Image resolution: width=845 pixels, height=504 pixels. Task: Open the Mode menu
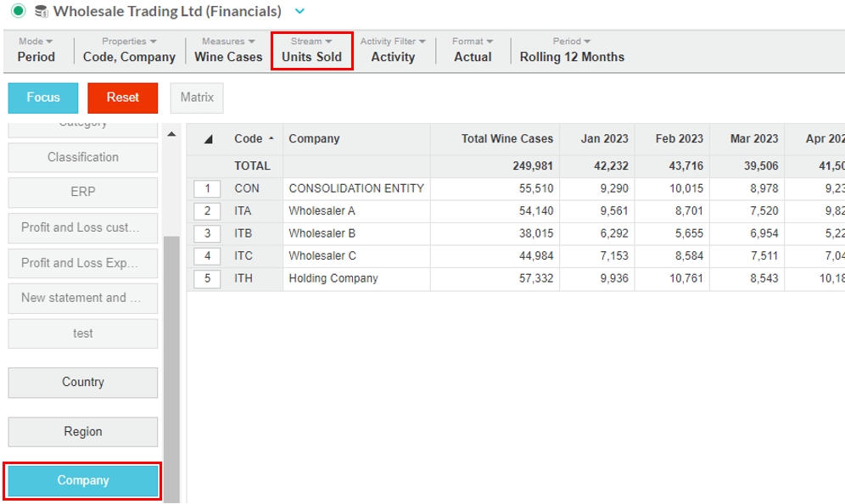pos(36,50)
